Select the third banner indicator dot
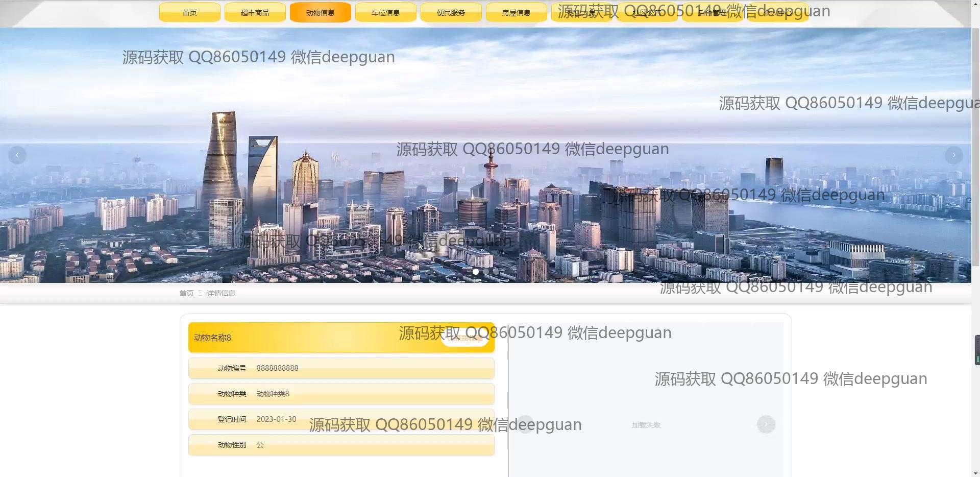980x477 pixels. pos(496,272)
